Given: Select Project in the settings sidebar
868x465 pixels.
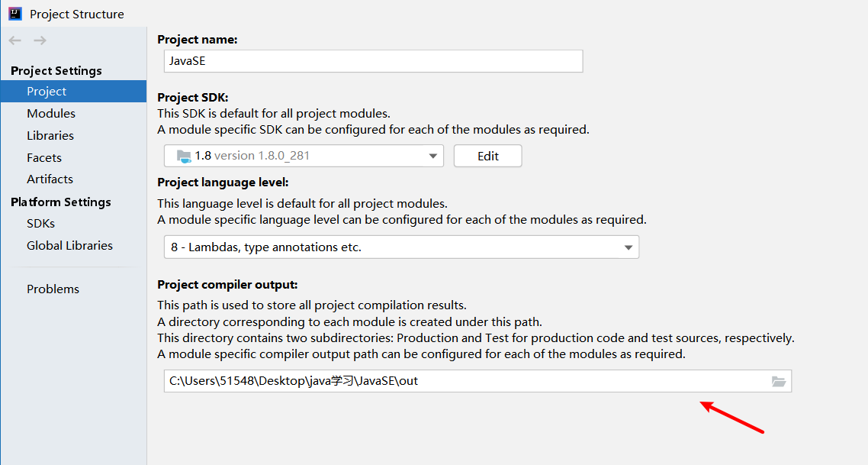Looking at the screenshot, I should click(x=47, y=92).
